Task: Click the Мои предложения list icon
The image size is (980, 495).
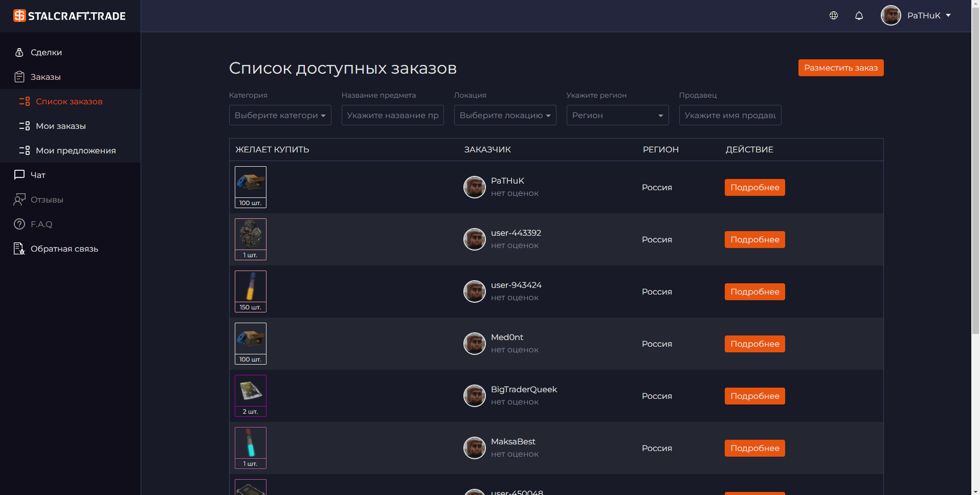Action: 25,150
